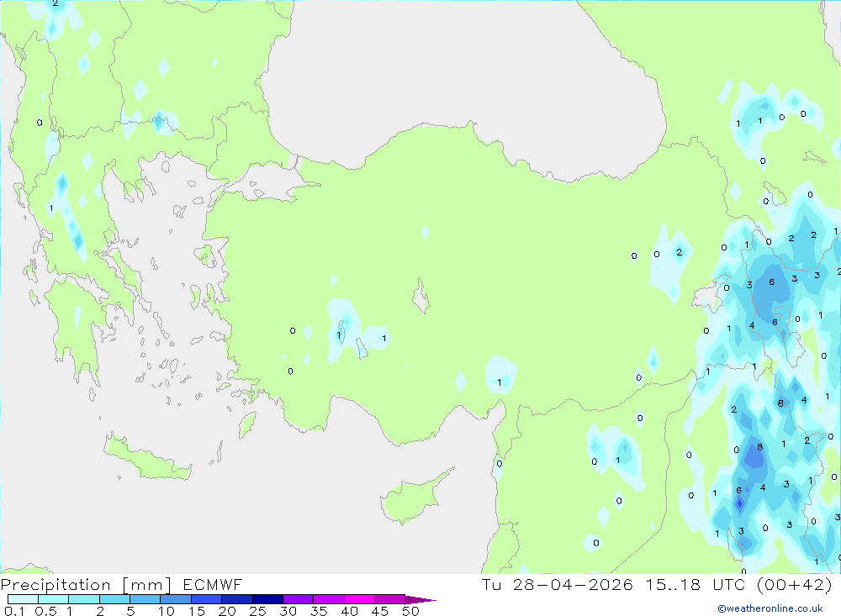This screenshot has width=841, height=616.
Task: Select the 10–15 mm legend color box
Action: tap(176, 599)
